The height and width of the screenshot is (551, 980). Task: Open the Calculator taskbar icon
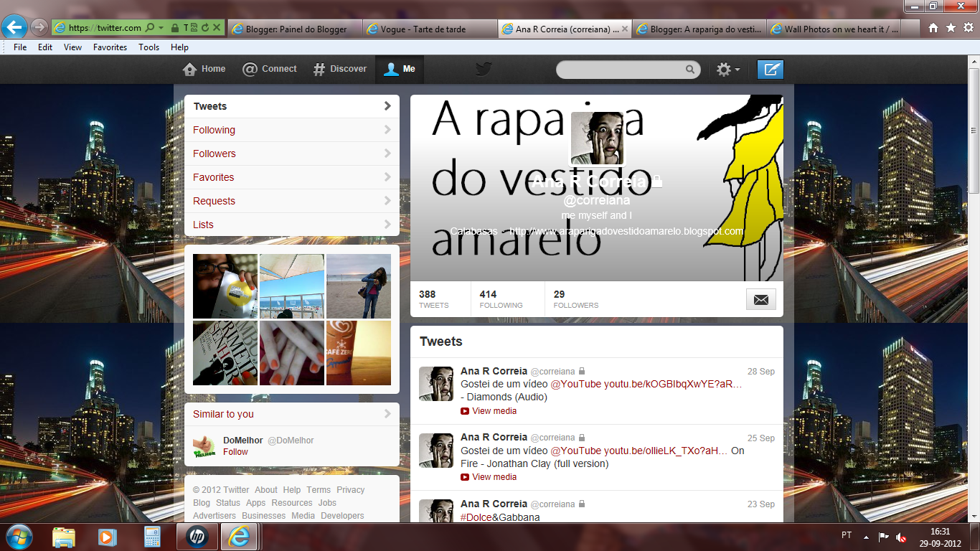coord(152,537)
